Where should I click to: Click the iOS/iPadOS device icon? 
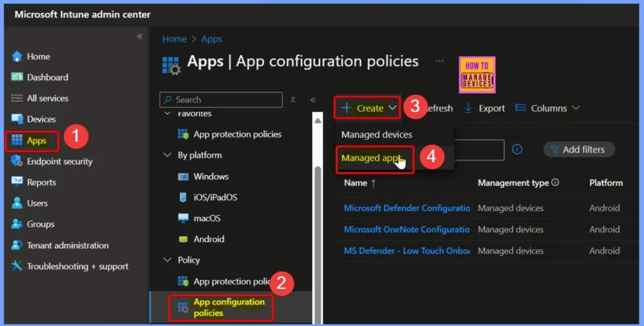pyautogui.click(x=183, y=197)
